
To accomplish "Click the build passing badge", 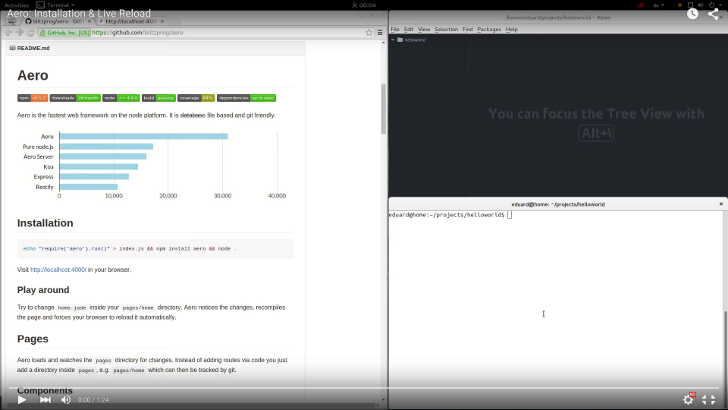I will (x=159, y=98).
